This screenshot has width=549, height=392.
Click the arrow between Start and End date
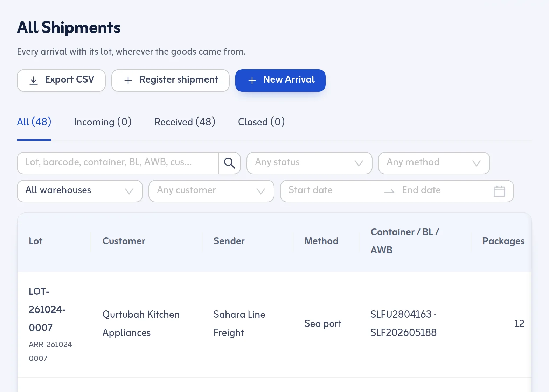pyautogui.click(x=389, y=191)
